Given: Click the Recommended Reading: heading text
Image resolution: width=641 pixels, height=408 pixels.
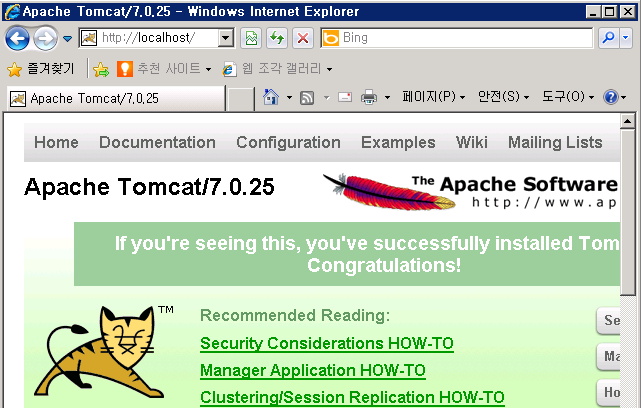Looking at the screenshot, I should click(x=295, y=315).
